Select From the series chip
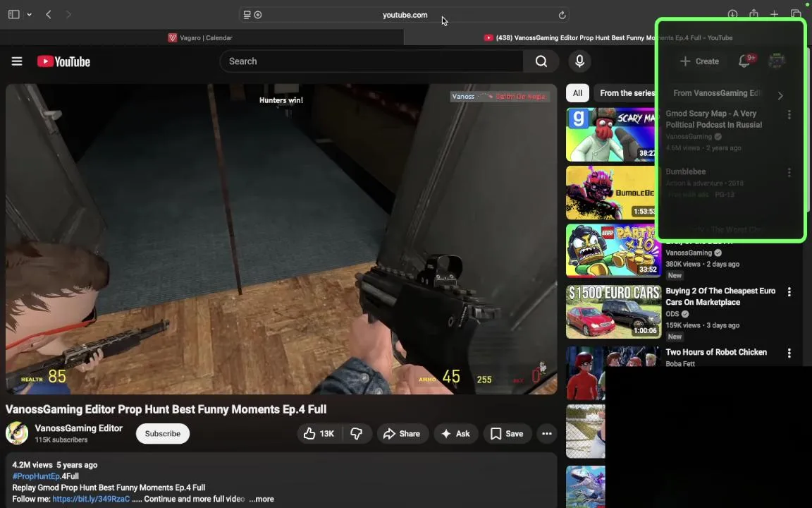The image size is (812, 508). [x=627, y=93]
